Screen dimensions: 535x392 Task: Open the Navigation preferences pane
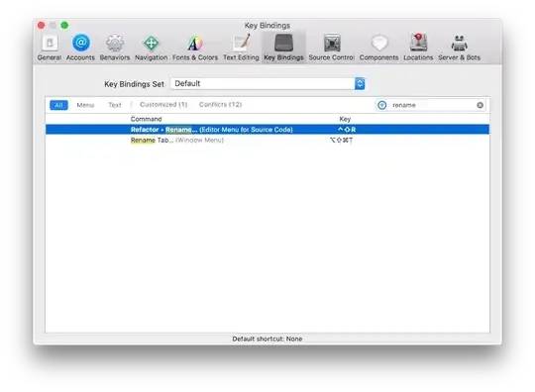(x=152, y=48)
